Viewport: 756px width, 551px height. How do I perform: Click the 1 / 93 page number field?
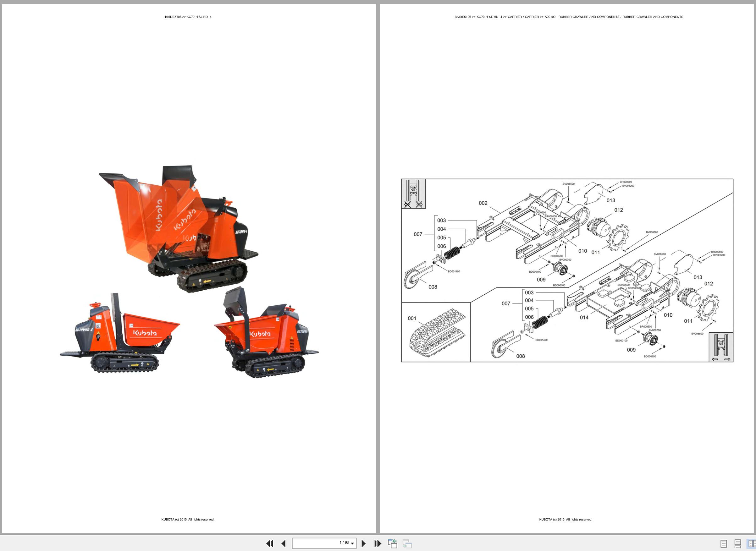tap(324, 543)
